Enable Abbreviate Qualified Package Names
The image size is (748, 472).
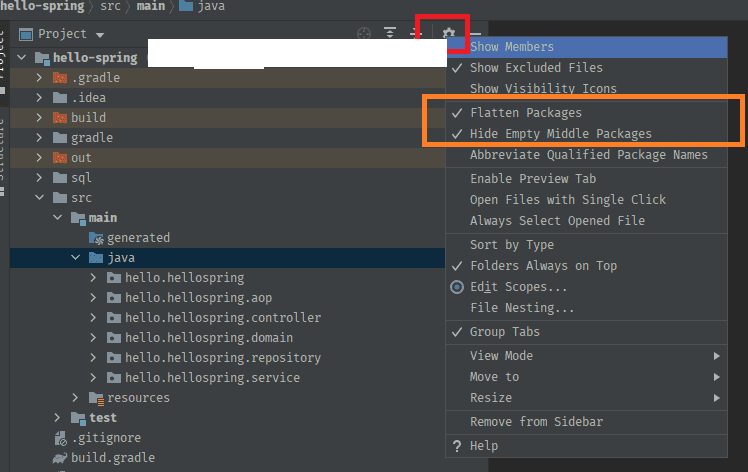(587, 155)
